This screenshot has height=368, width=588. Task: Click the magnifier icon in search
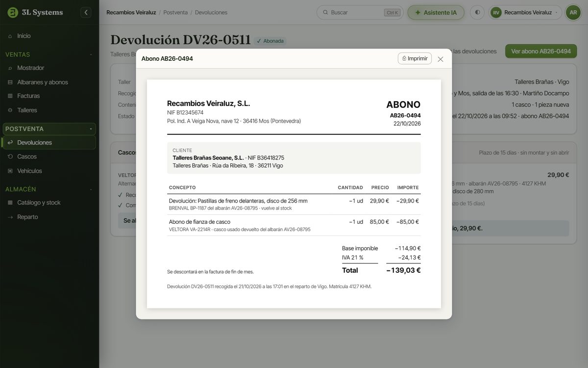pyautogui.click(x=325, y=12)
